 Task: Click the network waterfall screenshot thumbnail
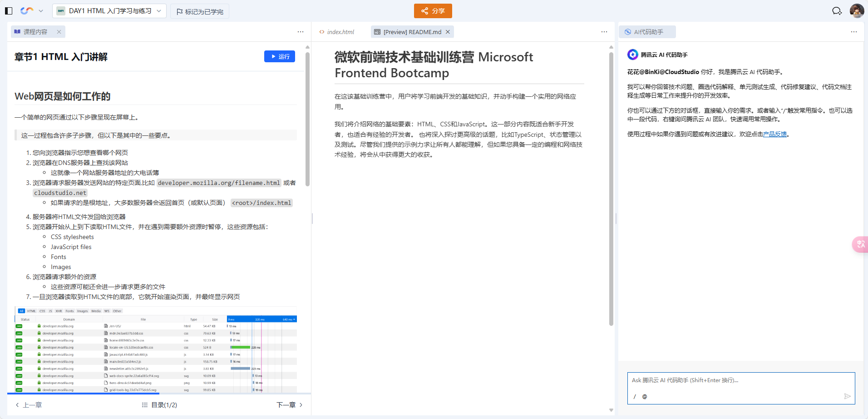156,349
